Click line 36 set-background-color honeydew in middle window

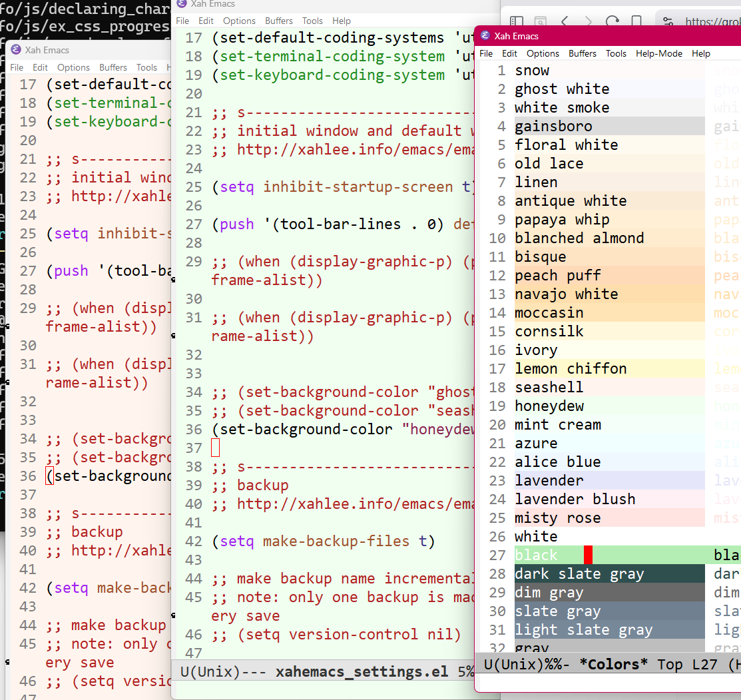(343, 430)
